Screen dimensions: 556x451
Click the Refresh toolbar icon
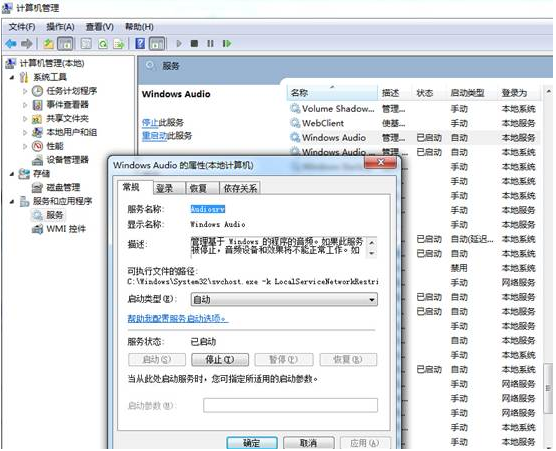click(103, 44)
